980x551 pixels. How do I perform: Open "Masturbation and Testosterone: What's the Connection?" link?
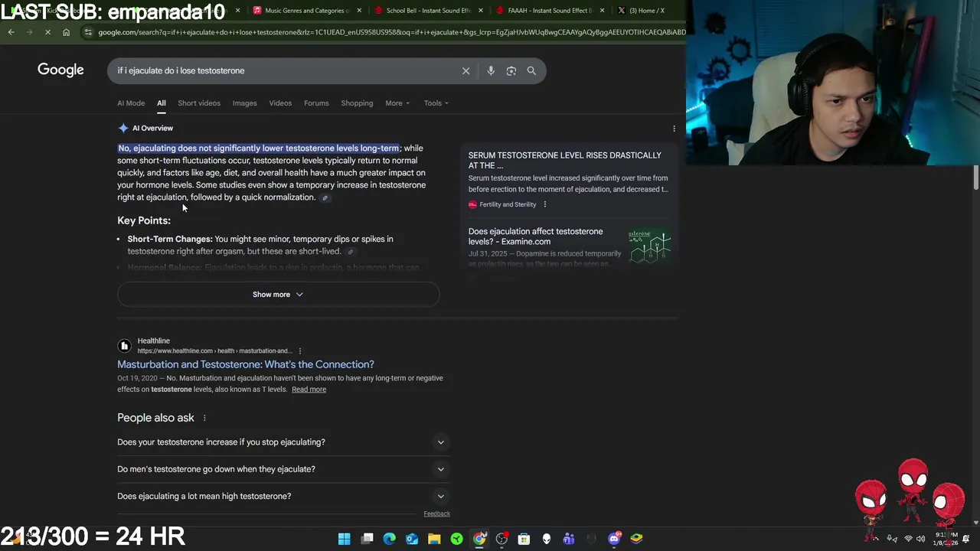pos(246,365)
